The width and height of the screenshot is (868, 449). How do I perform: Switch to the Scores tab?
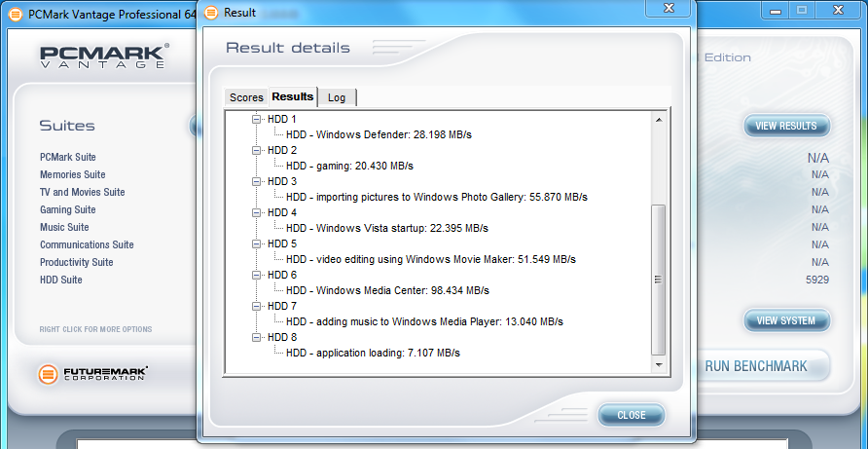246,97
